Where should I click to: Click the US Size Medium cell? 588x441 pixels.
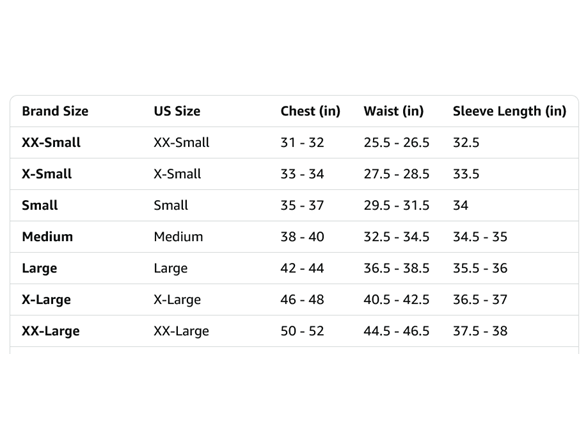point(178,237)
